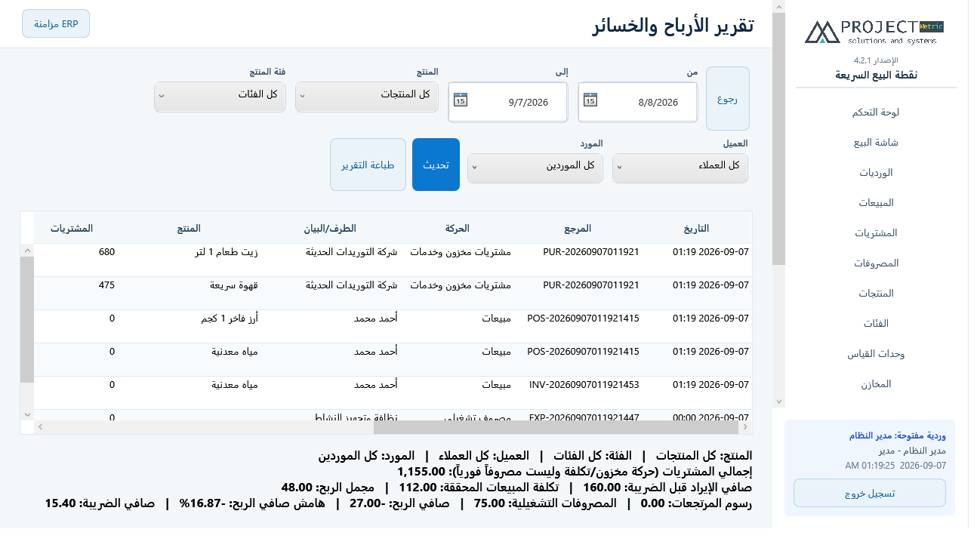
Task: Click المشتريات column header in table
Action: point(72,228)
